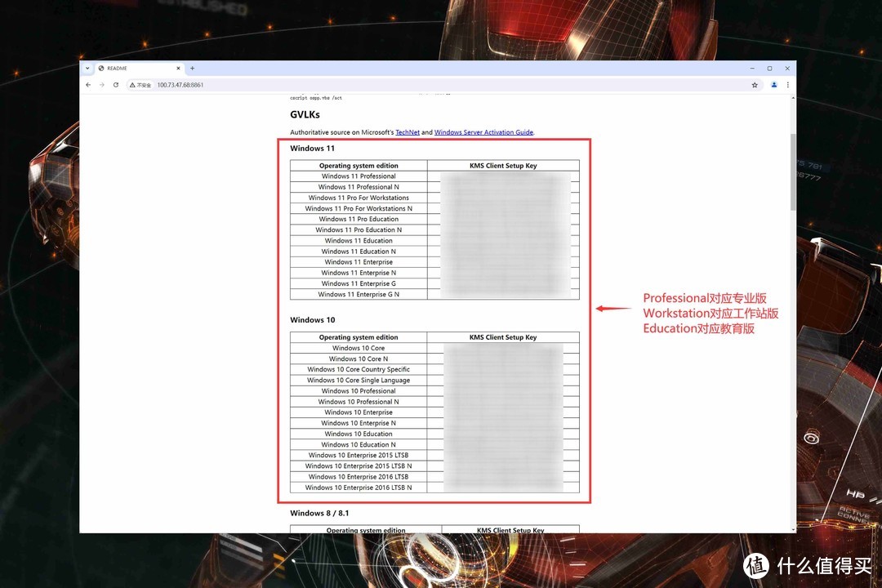Screen dimensions: 882x588
Task: Select the Windows 11 Enterprise G row
Action: click(x=434, y=283)
